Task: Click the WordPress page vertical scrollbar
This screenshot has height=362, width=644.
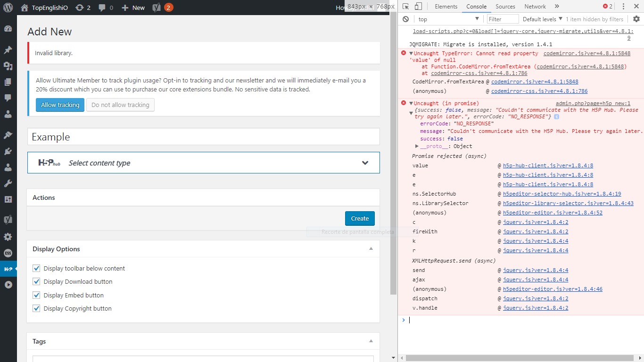Action: click(x=394, y=153)
